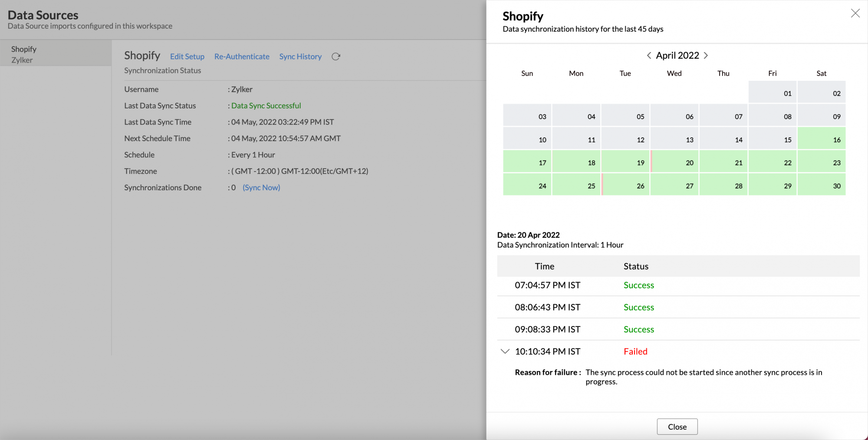Click the Every 1 Hour schedule value

point(253,155)
